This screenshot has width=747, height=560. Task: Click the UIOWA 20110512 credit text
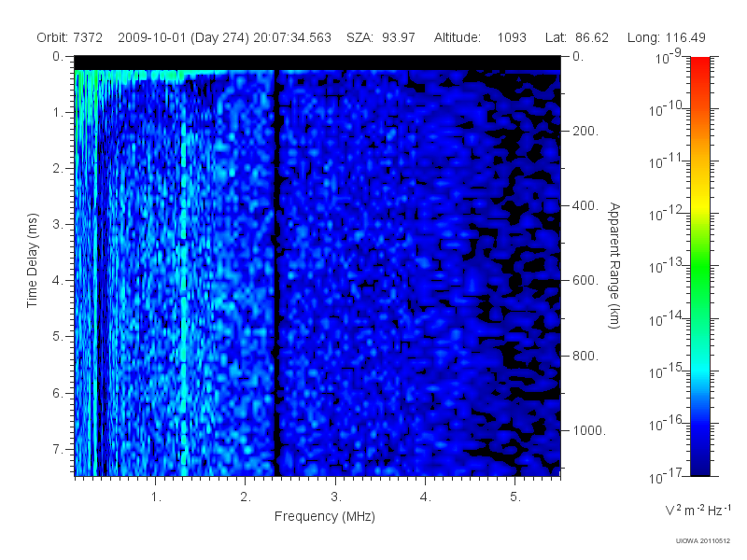point(703,540)
